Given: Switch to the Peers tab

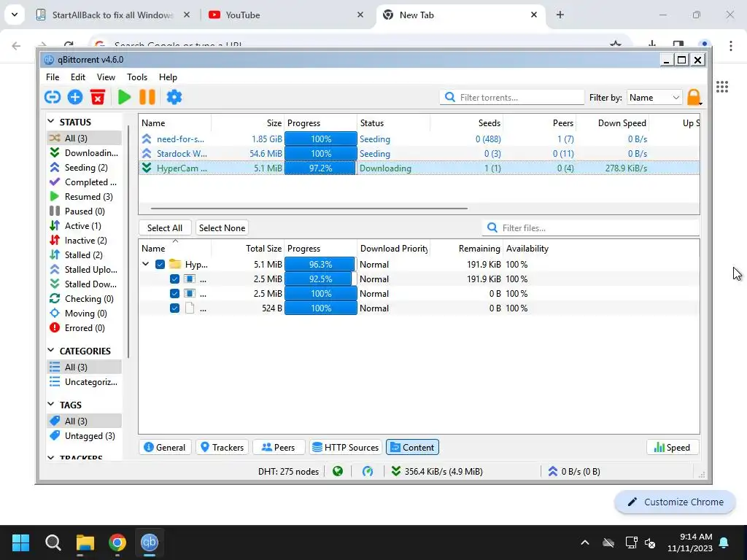Looking at the screenshot, I should (x=279, y=447).
